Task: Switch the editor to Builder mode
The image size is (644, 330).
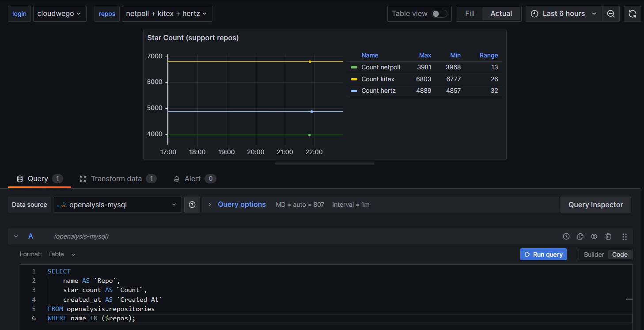Action: 594,254
